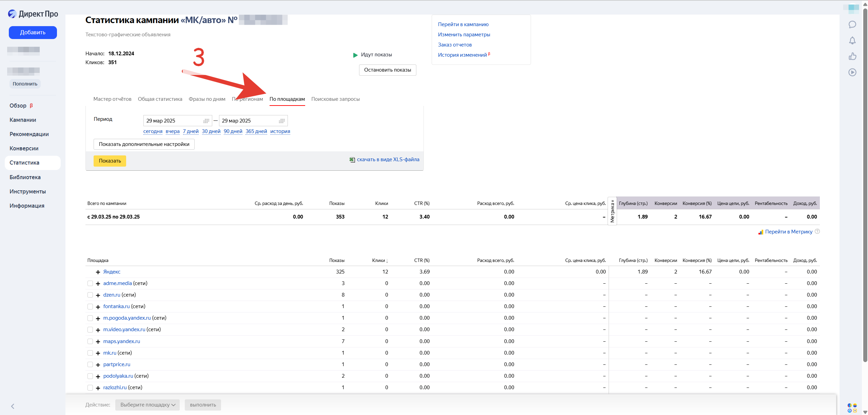
Task: Click the Директ Про logo
Action: click(33, 14)
